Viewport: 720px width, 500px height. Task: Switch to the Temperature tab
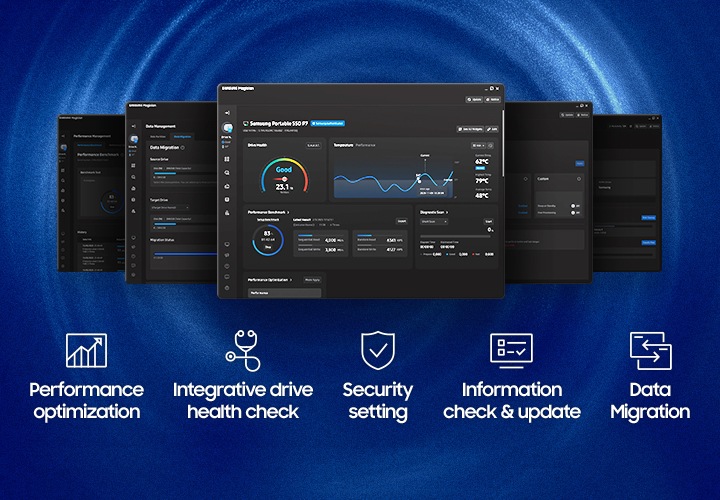[343, 145]
